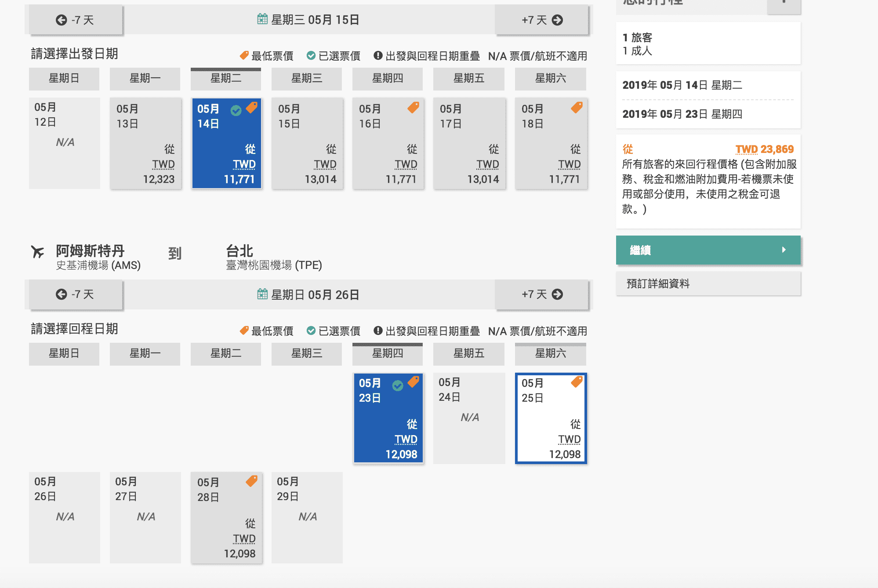Click 最低票價 legend tag icon in departure section
878x588 pixels.
244,55
